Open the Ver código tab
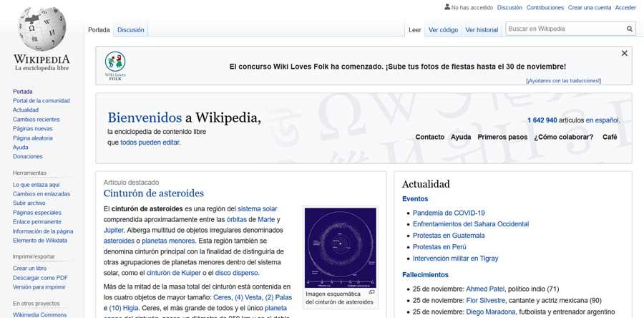 (x=443, y=30)
